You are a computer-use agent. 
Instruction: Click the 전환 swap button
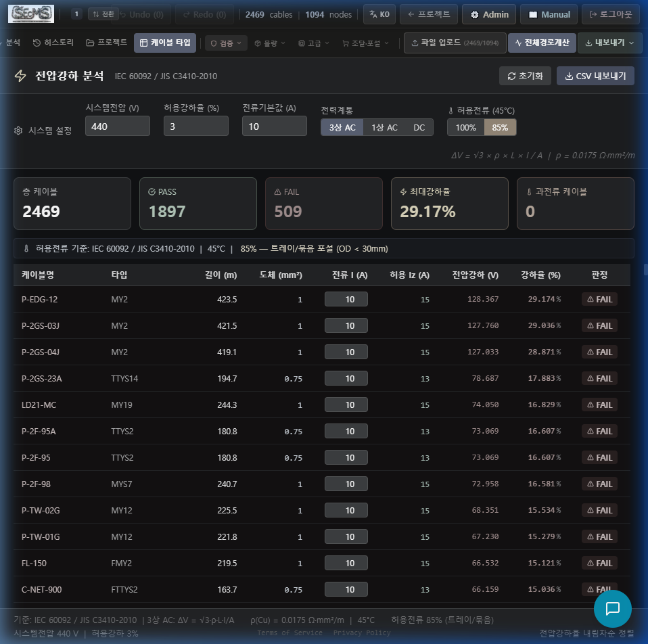(x=103, y=14)
